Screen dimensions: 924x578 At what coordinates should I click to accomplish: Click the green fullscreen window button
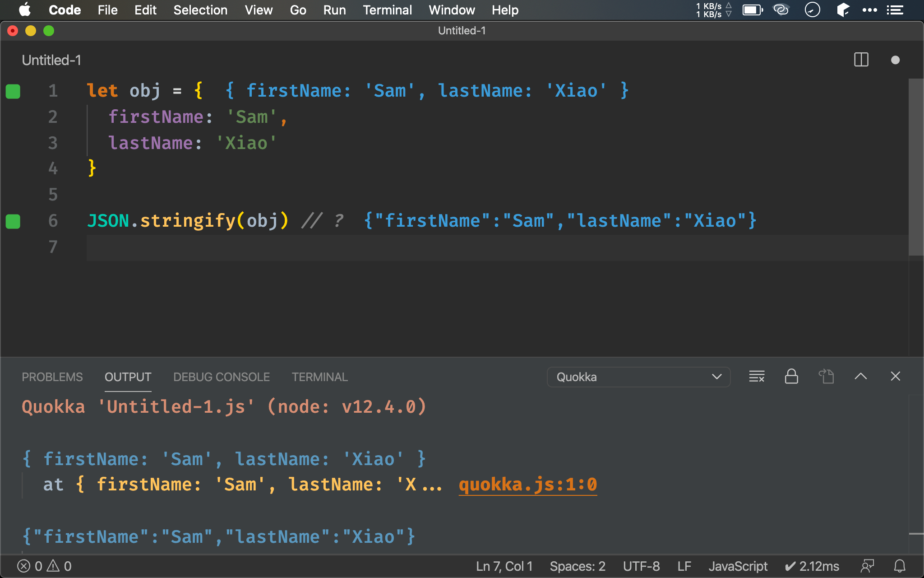click(x=49, y=31)
